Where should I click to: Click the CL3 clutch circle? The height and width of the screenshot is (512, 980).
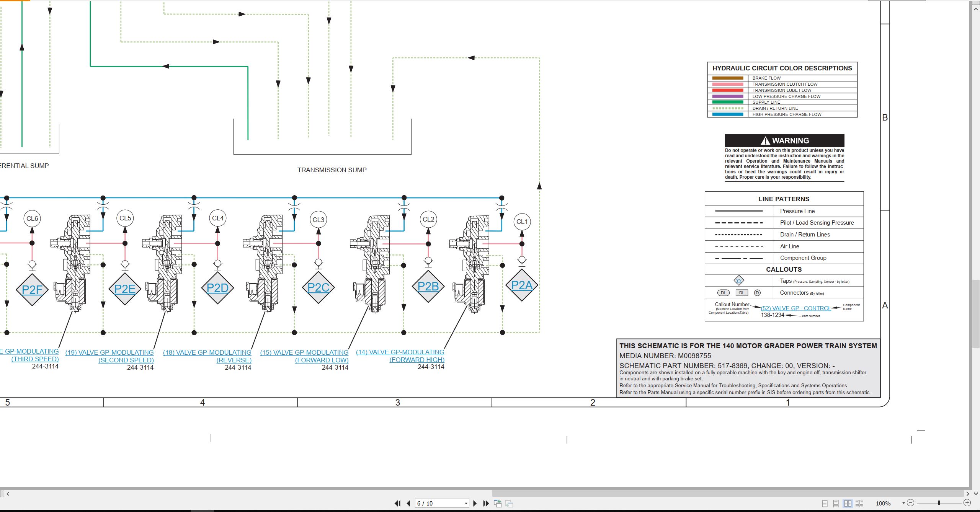318,220
